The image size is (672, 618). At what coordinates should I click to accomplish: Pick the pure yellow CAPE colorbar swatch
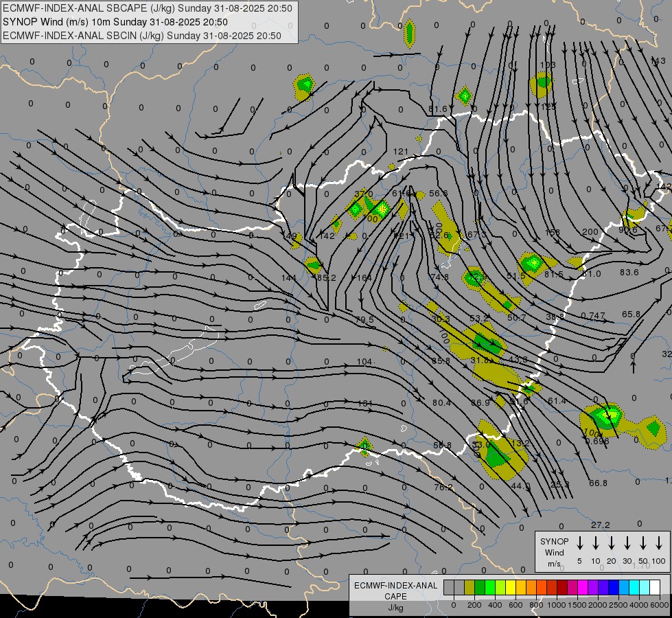tap(511, 588)
